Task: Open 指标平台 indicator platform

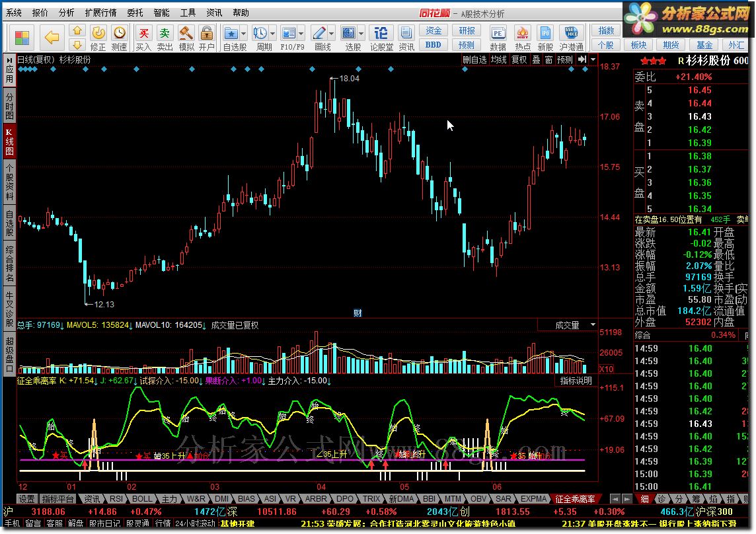Action: (58, 499)
